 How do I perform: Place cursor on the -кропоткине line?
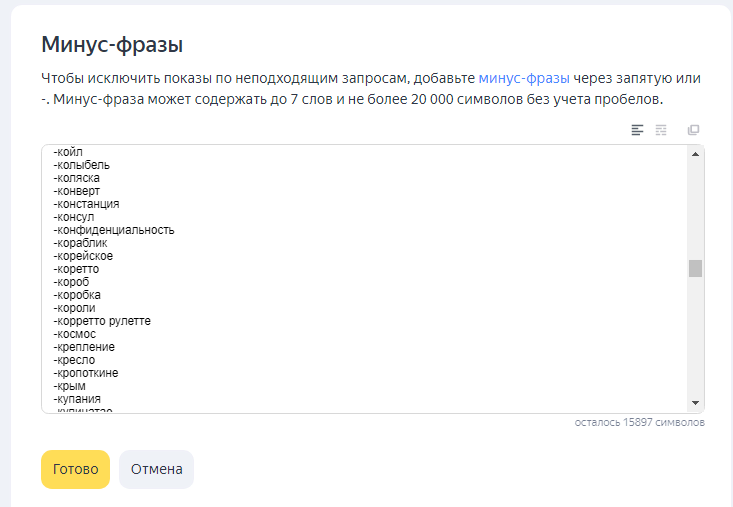click(x=86, y=373)
